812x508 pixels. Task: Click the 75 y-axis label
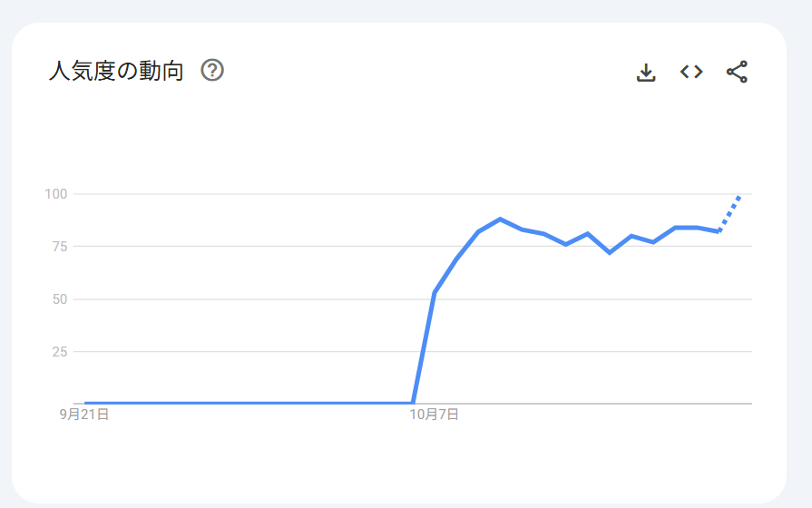60,247
